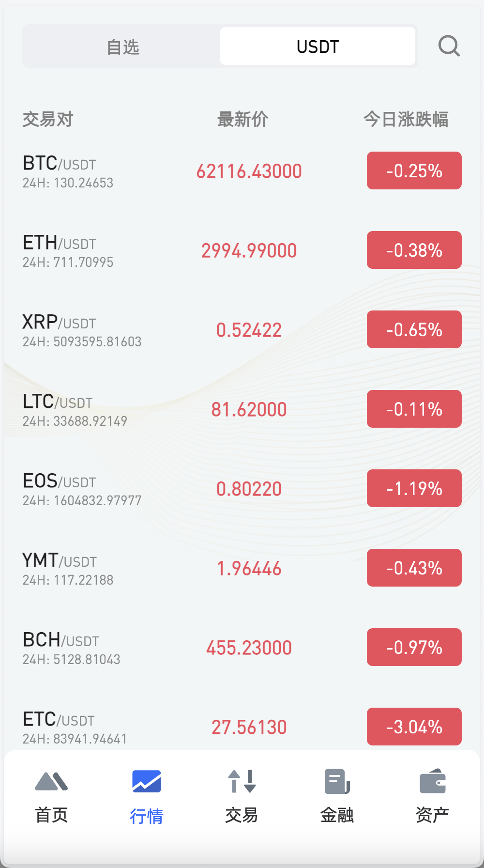This screenshot has height=868, width=484.
Task: Tap the 行情 market chart icon
Action: pyautogui.click(x=147, y=781)
